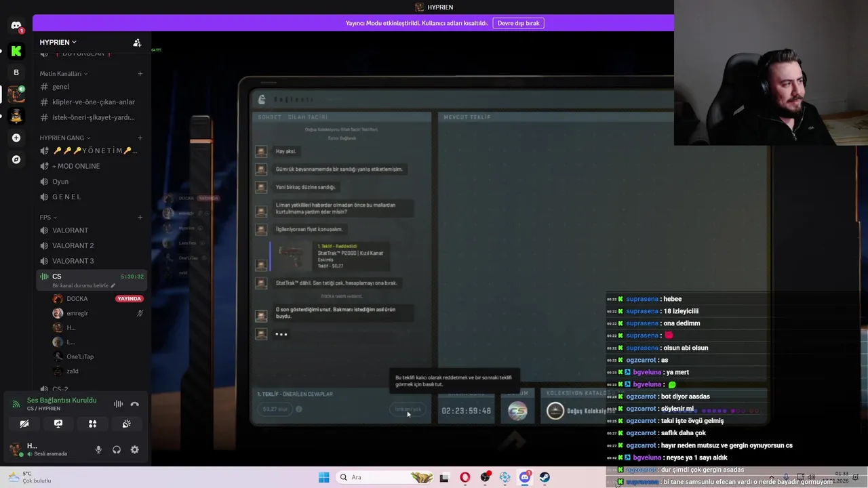Collapse the FPS category
Image resolution: width=868 pixels, height=488 pixels.
pos(48,218)
